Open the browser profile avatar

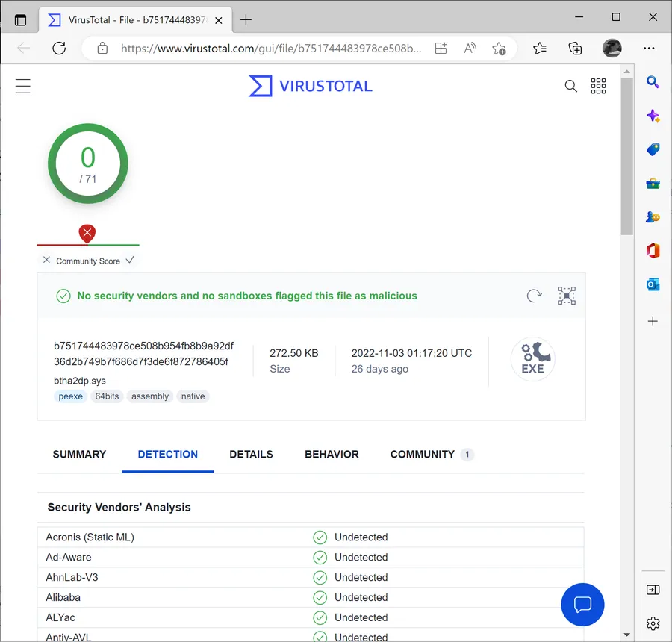612,48
